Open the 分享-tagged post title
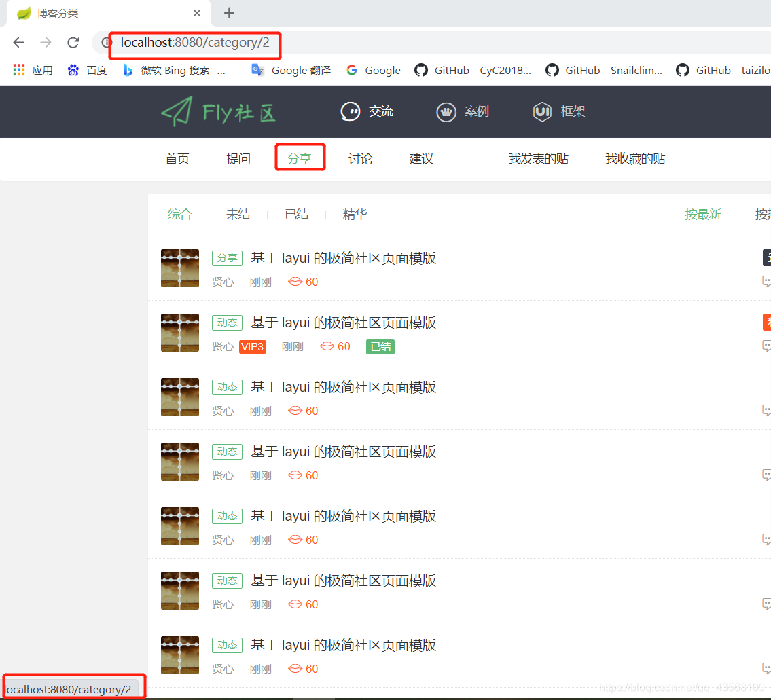 pos(343,258)
